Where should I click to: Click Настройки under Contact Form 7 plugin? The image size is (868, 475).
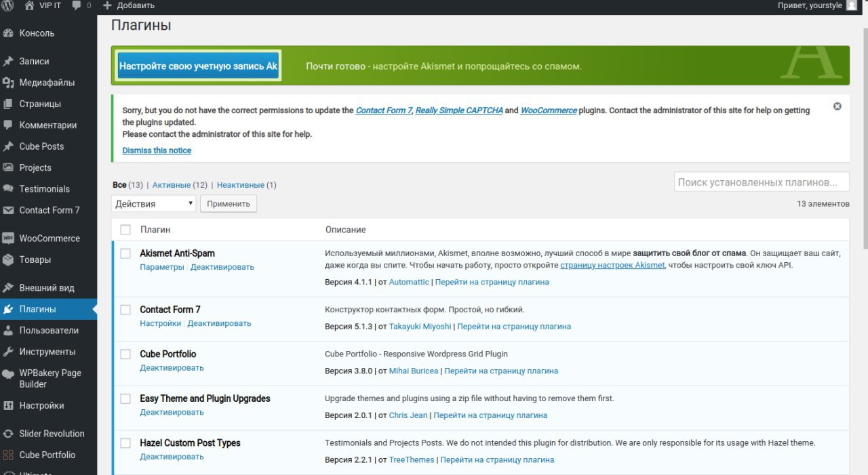pos(161,323)
